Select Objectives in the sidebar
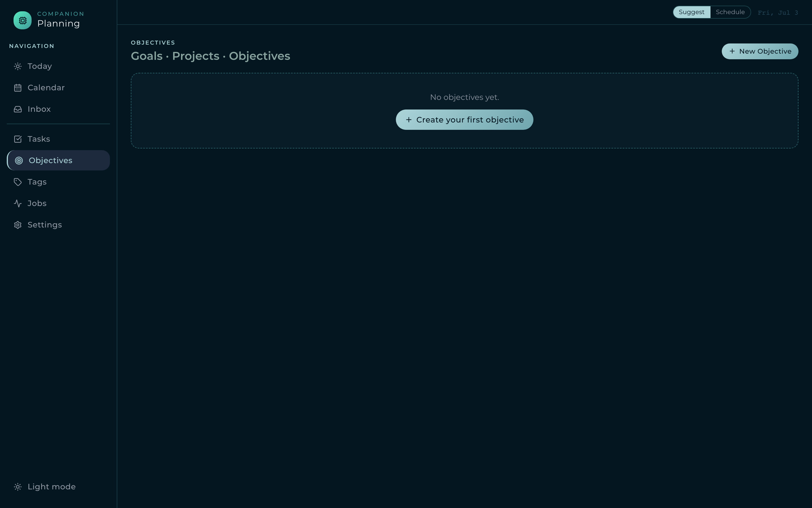Image resolution: width=812 pixels, height=508 pixels. 58,160
